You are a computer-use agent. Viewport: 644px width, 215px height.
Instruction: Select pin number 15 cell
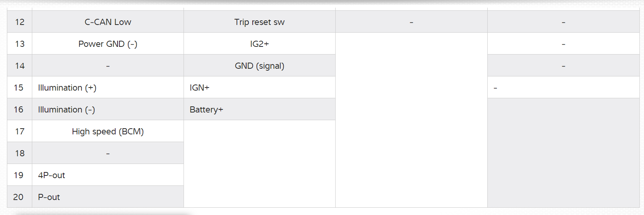point(19,88)
